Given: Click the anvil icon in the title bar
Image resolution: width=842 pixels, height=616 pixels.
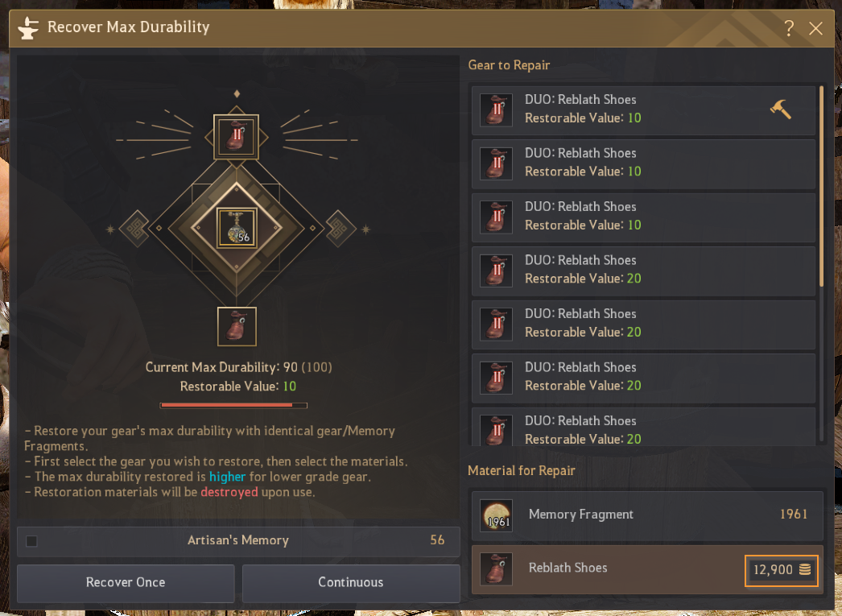Looking at the screenshot, I should tap(28, 28).
